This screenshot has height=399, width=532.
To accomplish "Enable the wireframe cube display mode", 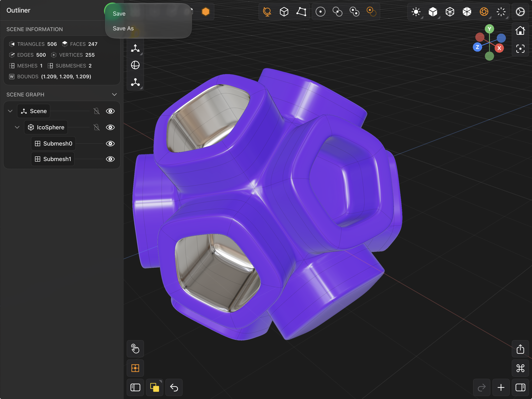I will click(x=450, y=12).
